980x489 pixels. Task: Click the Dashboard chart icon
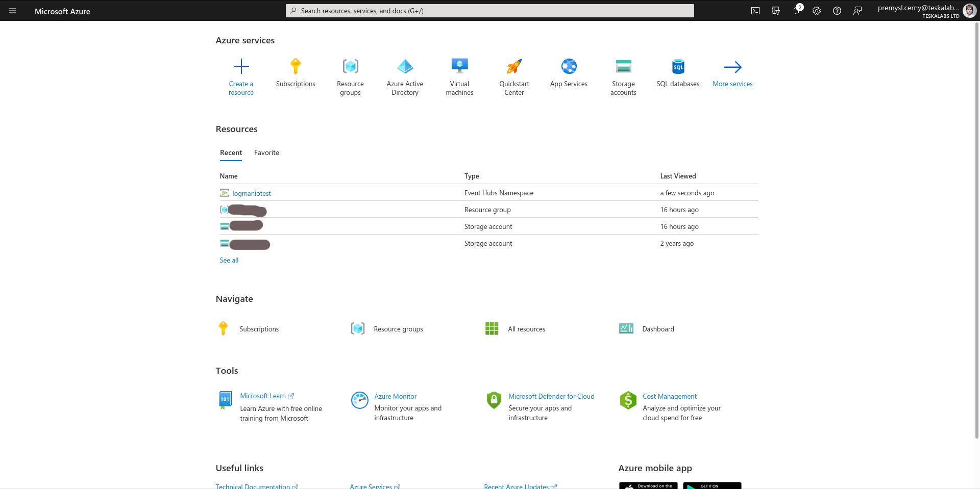tap(626, 328)
